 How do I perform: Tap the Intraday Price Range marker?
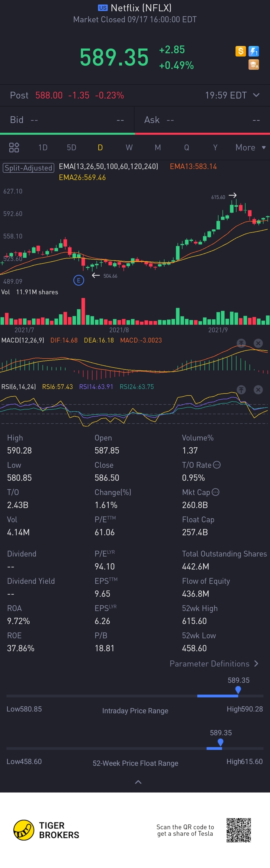(x=238, y=690)
